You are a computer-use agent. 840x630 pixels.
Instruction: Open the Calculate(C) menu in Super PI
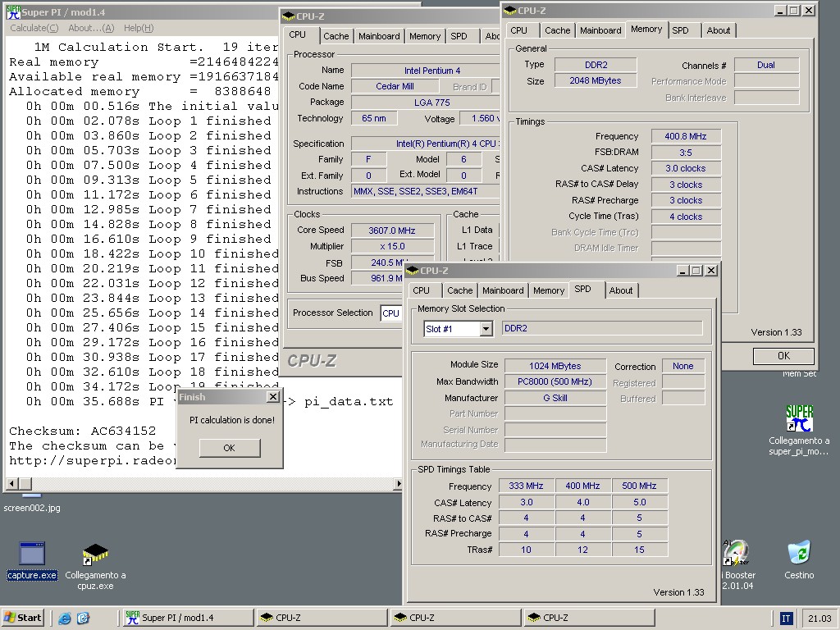[x=34, y=28]
